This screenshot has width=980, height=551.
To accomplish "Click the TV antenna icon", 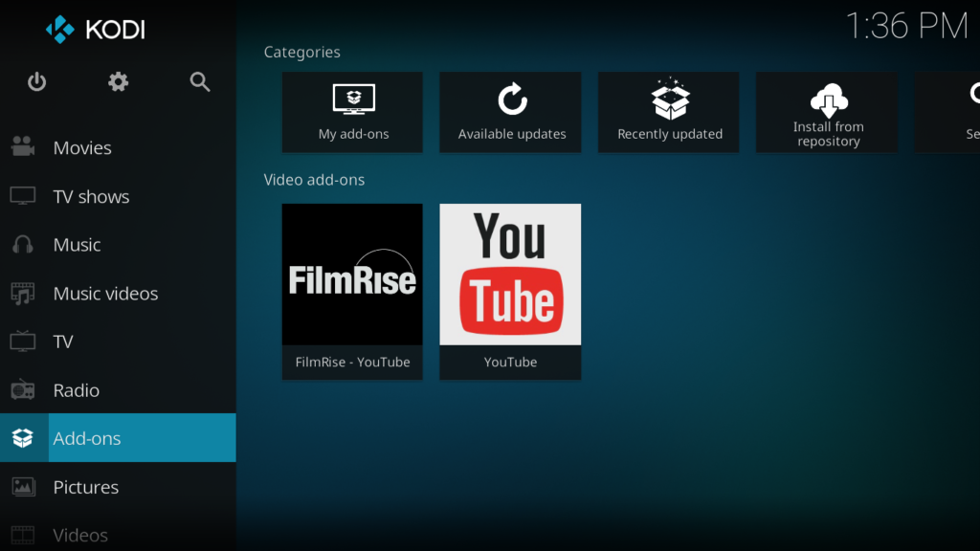I will 23,342.
